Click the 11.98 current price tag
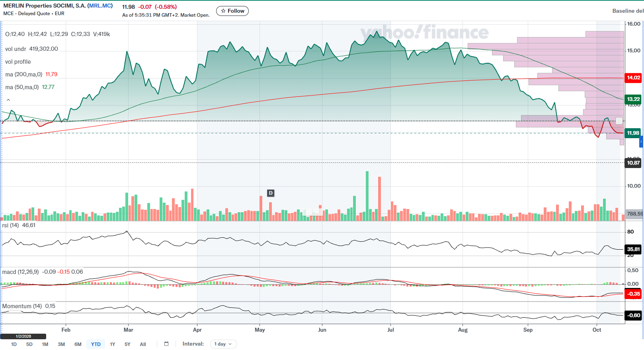 (633, 133)
